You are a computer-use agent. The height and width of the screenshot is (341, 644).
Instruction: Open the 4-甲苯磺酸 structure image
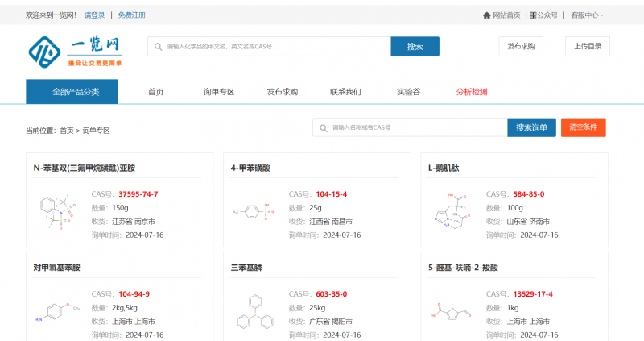(x=254, y=212)
